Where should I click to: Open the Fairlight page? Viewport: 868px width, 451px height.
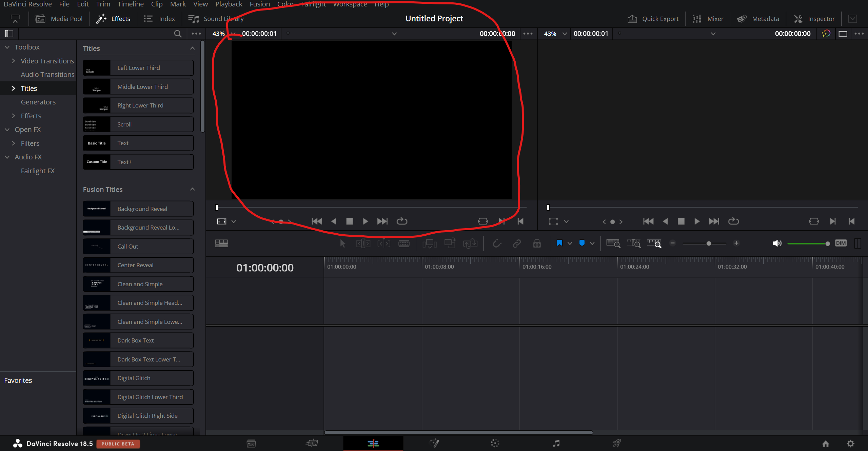coord(556,443)
